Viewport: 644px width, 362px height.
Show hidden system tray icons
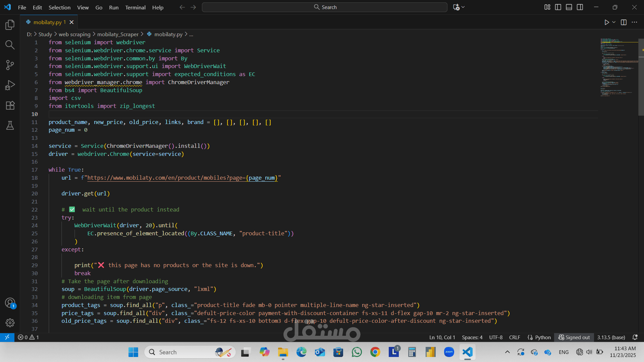(x=507, y=352)
